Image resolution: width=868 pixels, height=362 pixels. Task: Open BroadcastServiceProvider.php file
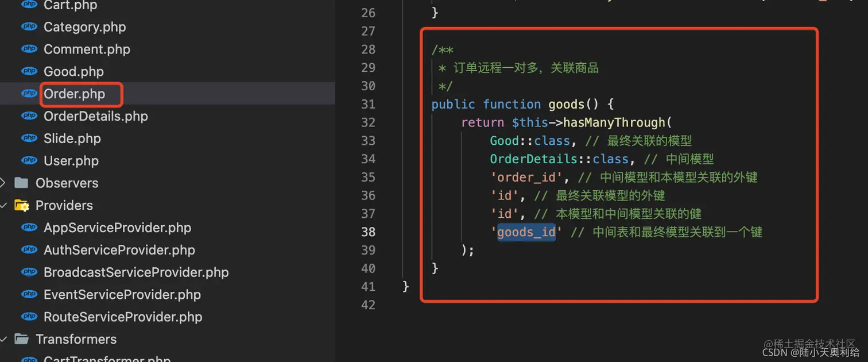136,272
